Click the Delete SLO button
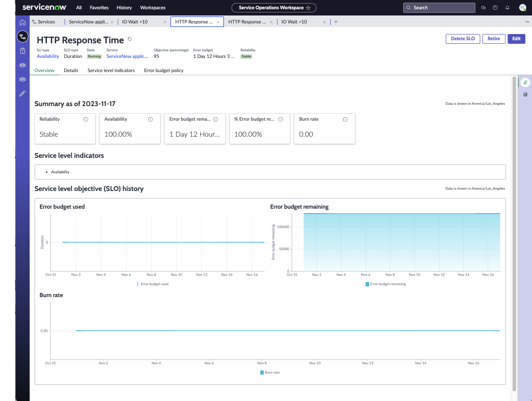Viewport: 532px width, 401px height. (463, 39)
